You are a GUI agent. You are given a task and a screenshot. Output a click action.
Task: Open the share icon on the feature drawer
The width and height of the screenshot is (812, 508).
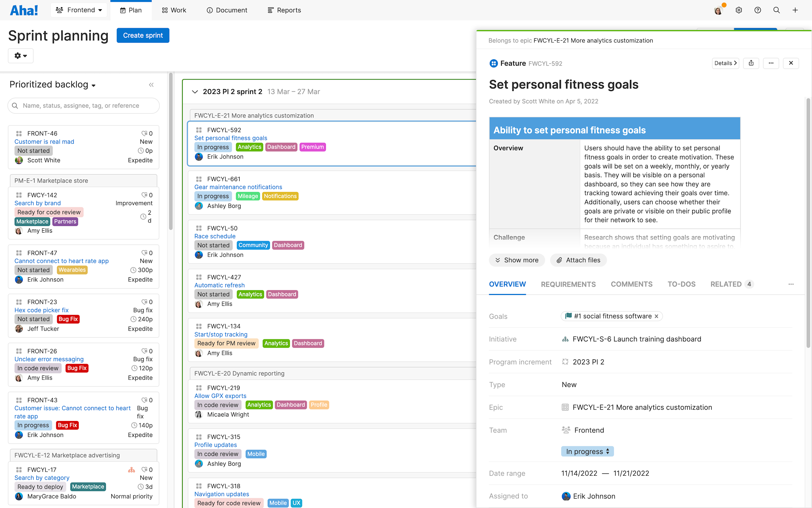click(751, 63)
